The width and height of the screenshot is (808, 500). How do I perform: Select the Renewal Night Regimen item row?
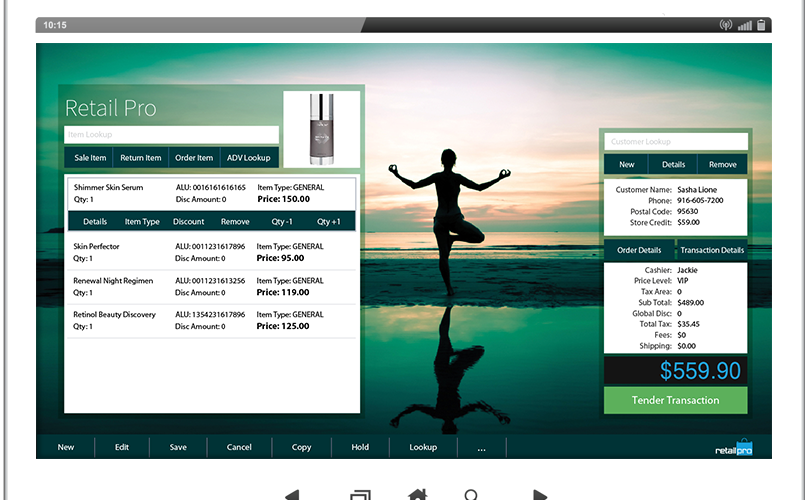coord(211,287)
